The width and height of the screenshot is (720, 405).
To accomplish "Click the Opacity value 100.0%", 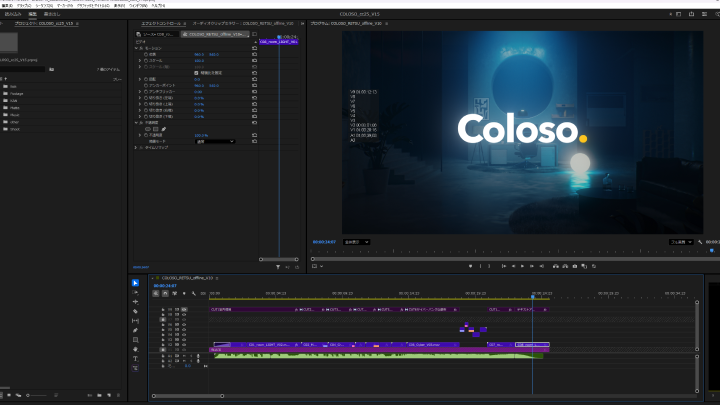I will (200, 135).
